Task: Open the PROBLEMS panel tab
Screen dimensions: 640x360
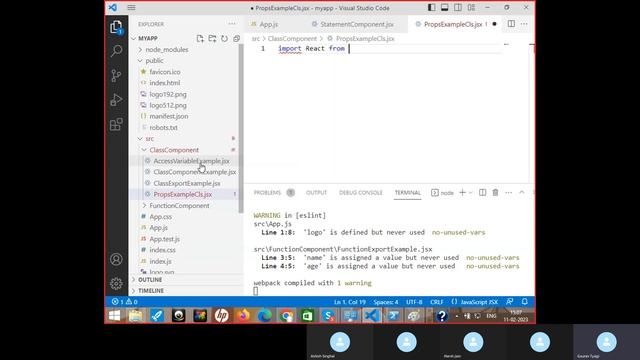Action: point(267,193)
